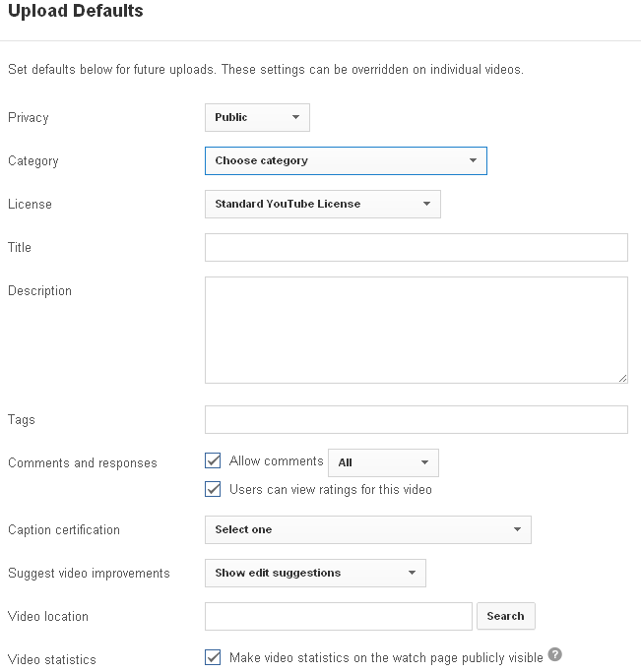Click the Category dropdown arrow icon
This screenshot has height=672, width=641.
coord(473,160)
